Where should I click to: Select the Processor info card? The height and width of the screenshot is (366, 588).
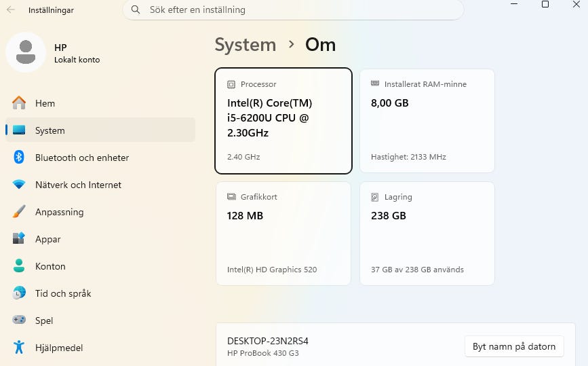tap(283, 121)
